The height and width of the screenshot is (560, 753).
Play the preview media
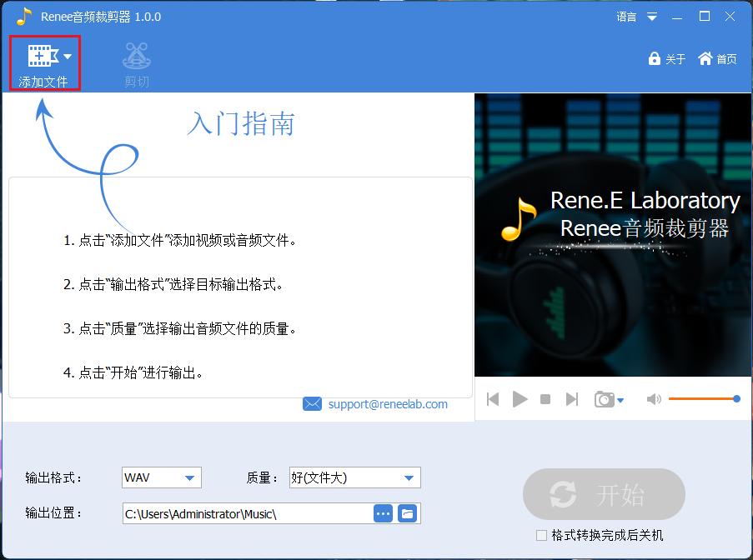pyautogui.click(x=520, y=399)
